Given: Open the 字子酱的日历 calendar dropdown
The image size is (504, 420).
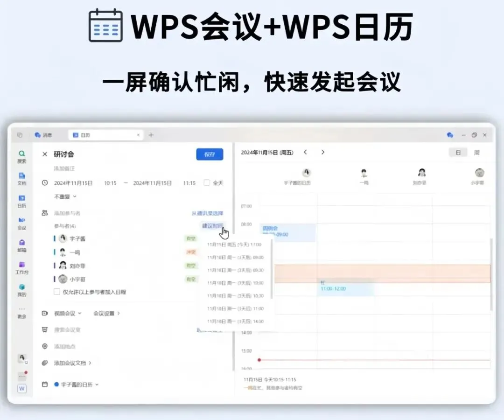Looking at the screenshot, I should 77,385.
